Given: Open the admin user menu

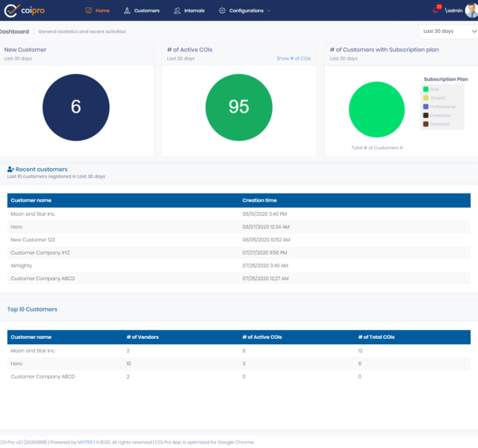Looking at the screenshot, I should click(x=455, y=11).
